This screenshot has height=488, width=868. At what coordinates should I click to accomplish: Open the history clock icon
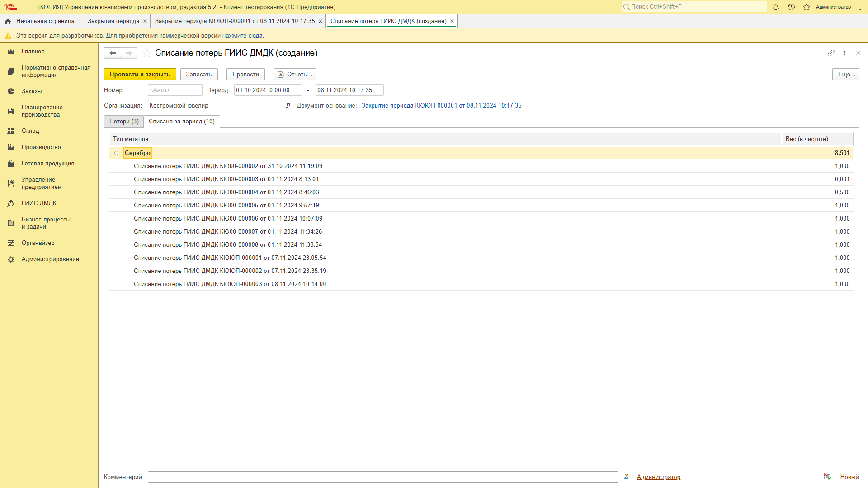point(791,7)
